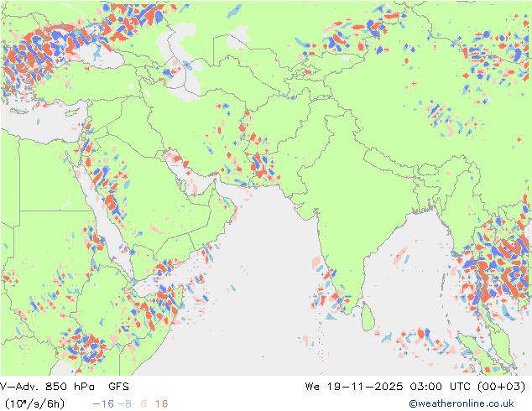Click the '-8' light blue legend value
This screenshot has width=532, height=411.
click(x=124, y=403)
